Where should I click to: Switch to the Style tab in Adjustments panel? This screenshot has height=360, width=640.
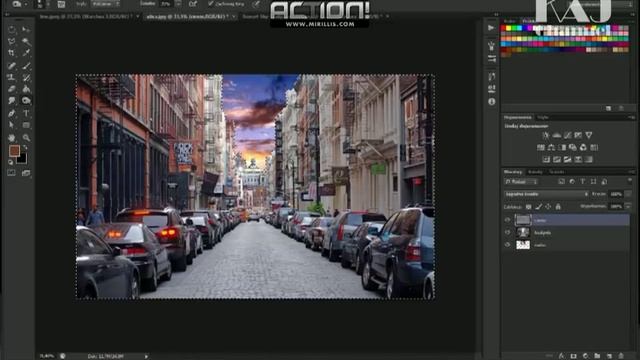(542, 118)
